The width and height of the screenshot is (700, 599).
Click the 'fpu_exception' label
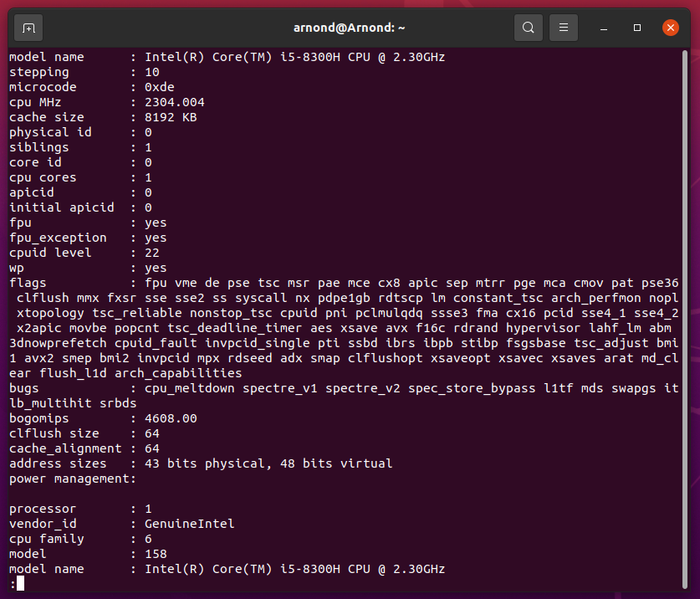[58, 238]
